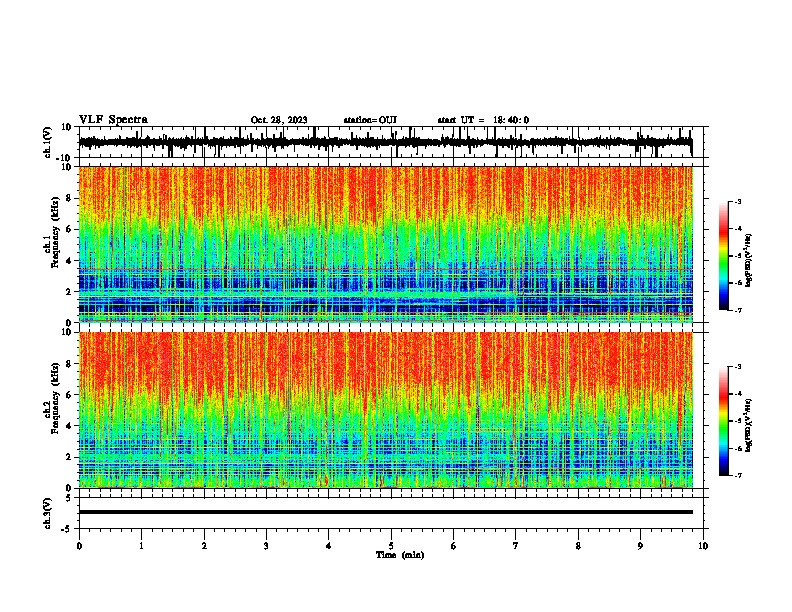Click the "Time (min)" axis title
This screenshot has width=792, height=612.
tap(400, 555)
